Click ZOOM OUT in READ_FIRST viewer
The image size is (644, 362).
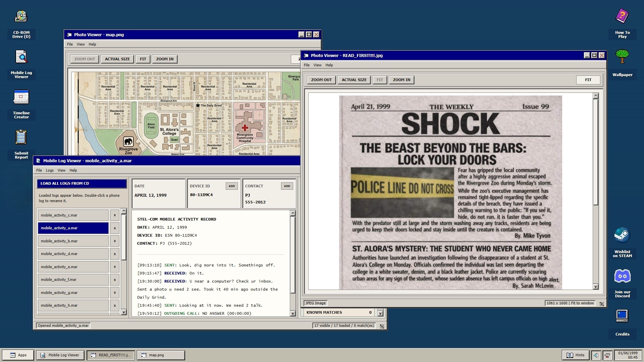pyautogui.click(x=321, y=80)
